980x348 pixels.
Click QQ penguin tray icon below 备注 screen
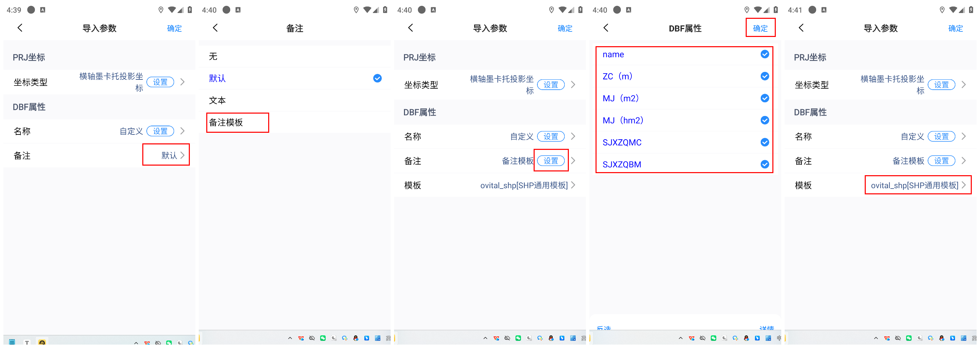(x=356, y=338)
